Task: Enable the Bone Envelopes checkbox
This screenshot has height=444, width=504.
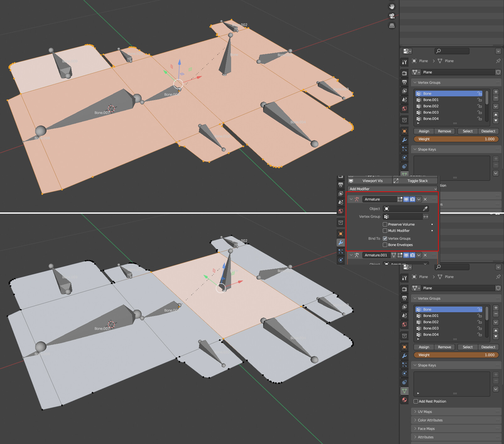Action: [x=385, y=245]
